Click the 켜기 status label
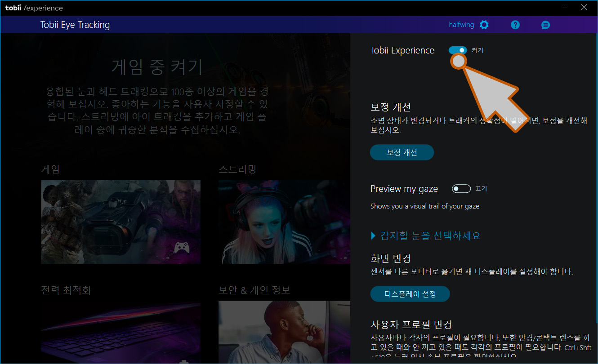This screenshot has height=364, width=598. point(478,50)
